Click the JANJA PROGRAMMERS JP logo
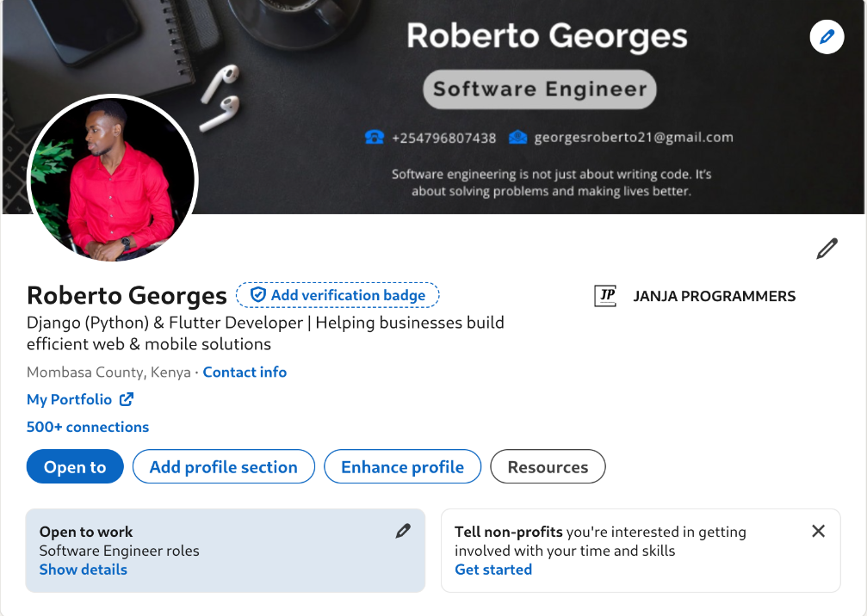This screenshot has height=616, width=867. tap(606, 295)
